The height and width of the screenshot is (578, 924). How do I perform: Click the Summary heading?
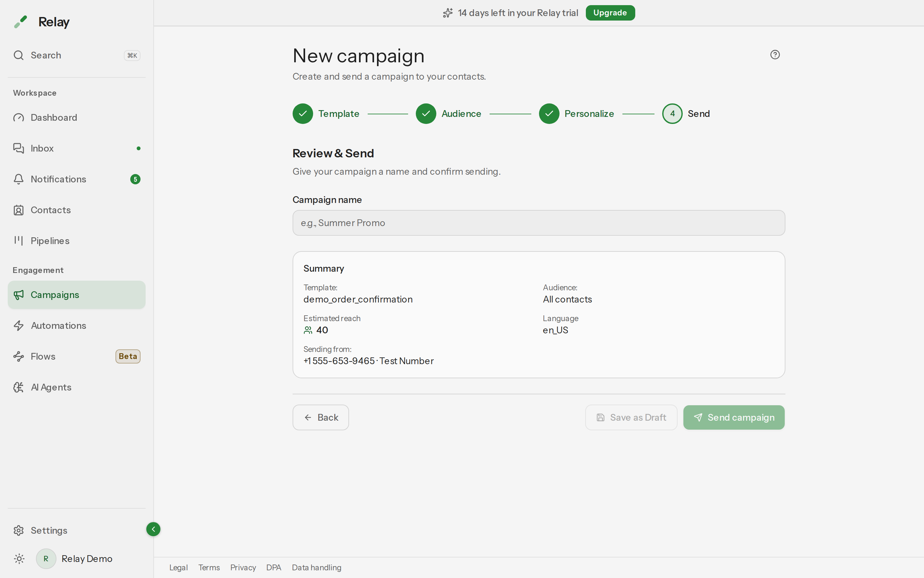pyautogui.click(x=324, y=268)
